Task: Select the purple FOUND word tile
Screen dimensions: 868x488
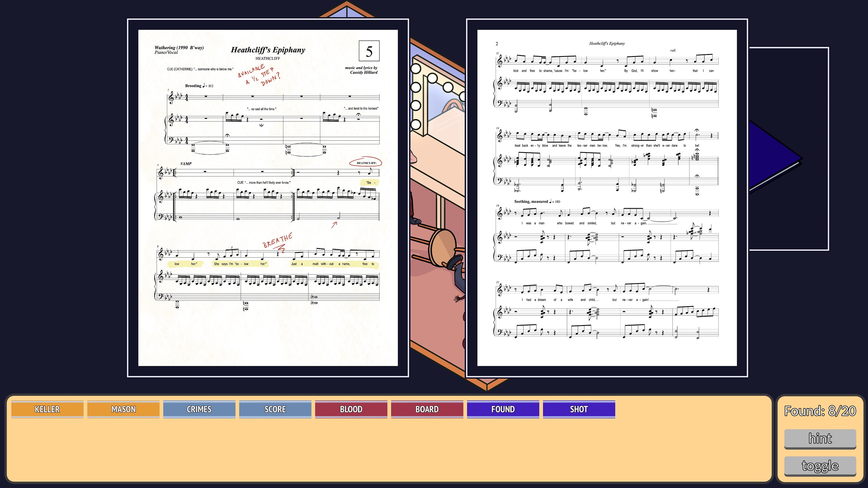Action: click(x=503, y=409)
